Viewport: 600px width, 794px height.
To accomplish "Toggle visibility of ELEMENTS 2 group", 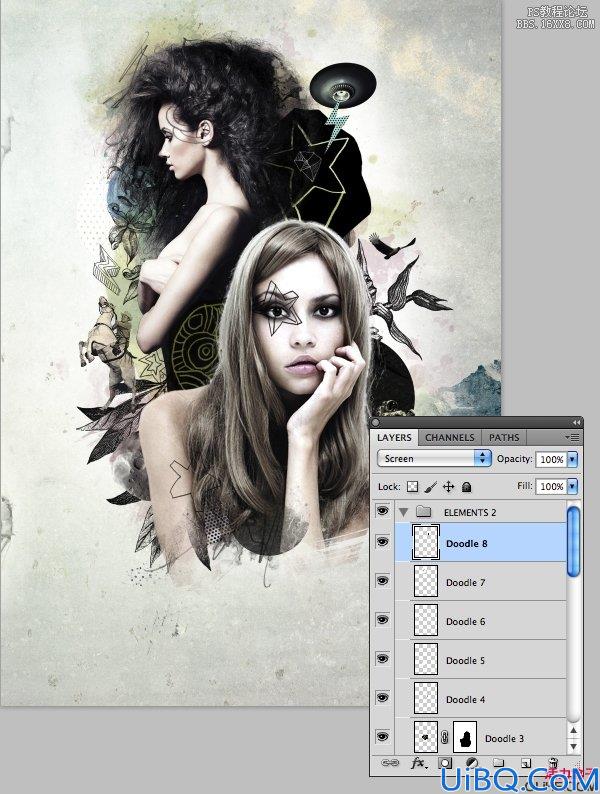I will tap(382, 511).
